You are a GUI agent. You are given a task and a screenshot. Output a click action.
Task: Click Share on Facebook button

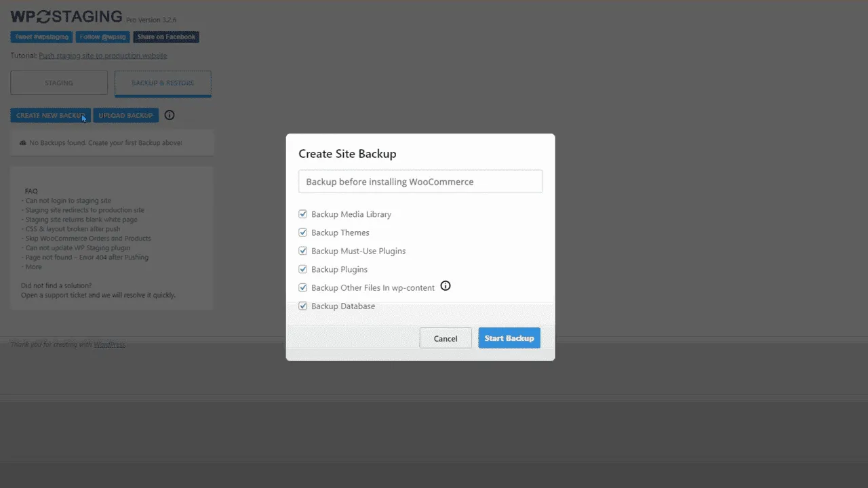[x=166, y=37]
